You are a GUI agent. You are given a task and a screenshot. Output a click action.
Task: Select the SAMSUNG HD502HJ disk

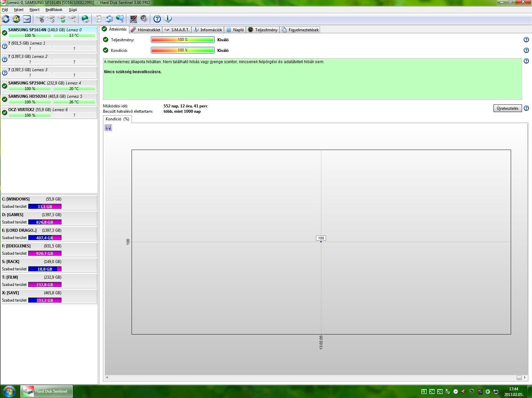pyautogui.click(x=49, y=99)
